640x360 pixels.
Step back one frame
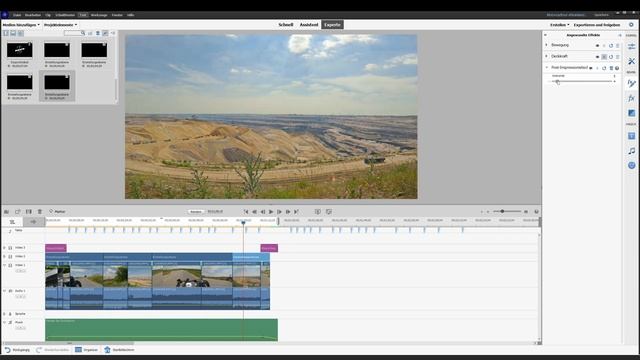point(262,212)
